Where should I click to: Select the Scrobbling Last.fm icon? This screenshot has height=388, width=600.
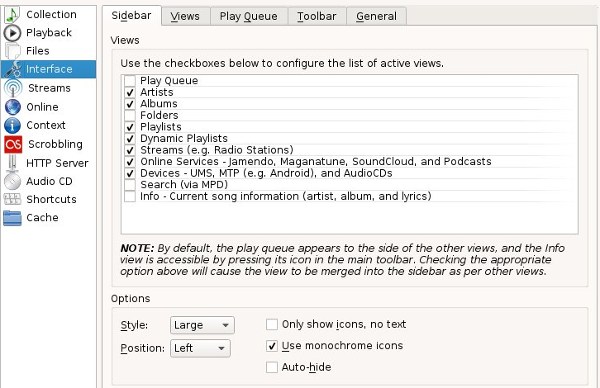(x=13, y=144)
